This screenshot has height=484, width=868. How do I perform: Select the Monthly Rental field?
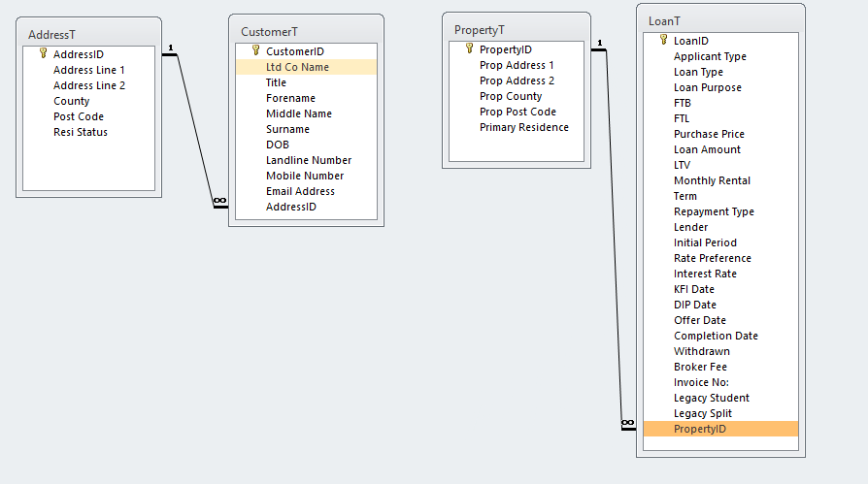pos(720,179)
